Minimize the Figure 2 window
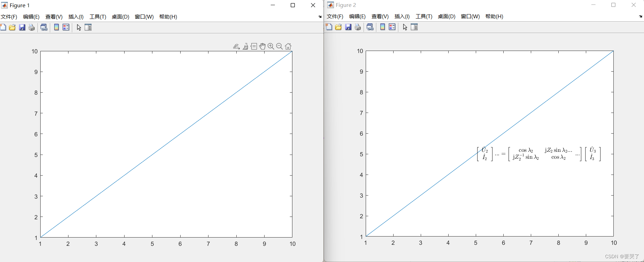644x262 pixels. click(593, 5)
